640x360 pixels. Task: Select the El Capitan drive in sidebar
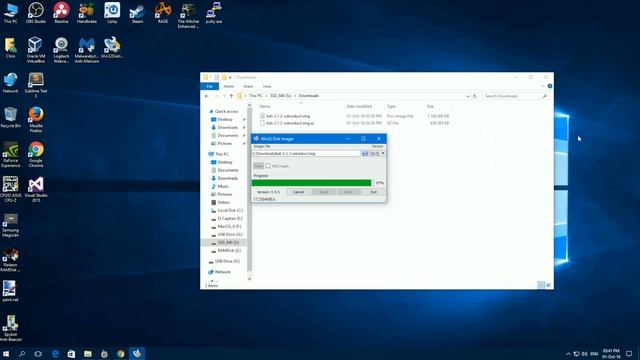pyautogui.click(x=230, y=218)
